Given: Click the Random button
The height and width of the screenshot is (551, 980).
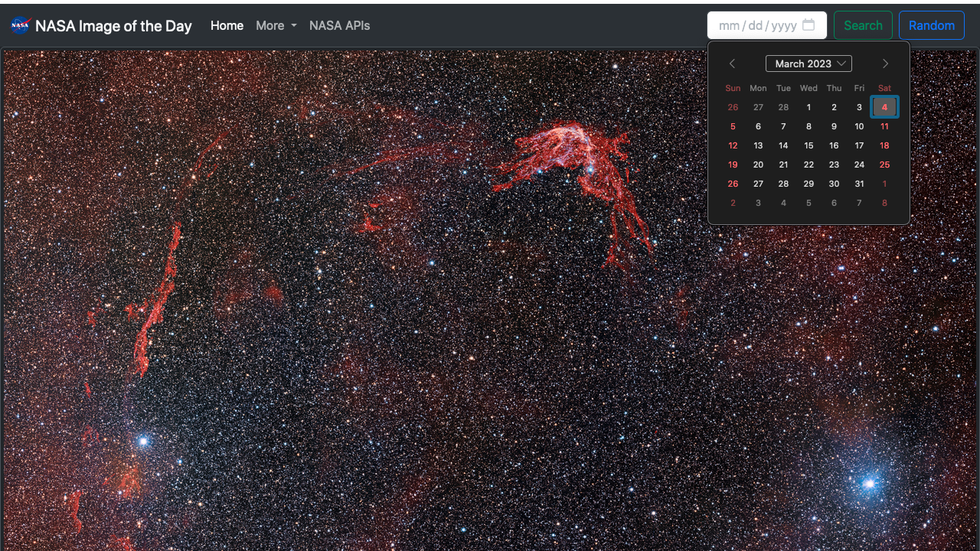Looking at the screenshot, I should pos(932,25).
